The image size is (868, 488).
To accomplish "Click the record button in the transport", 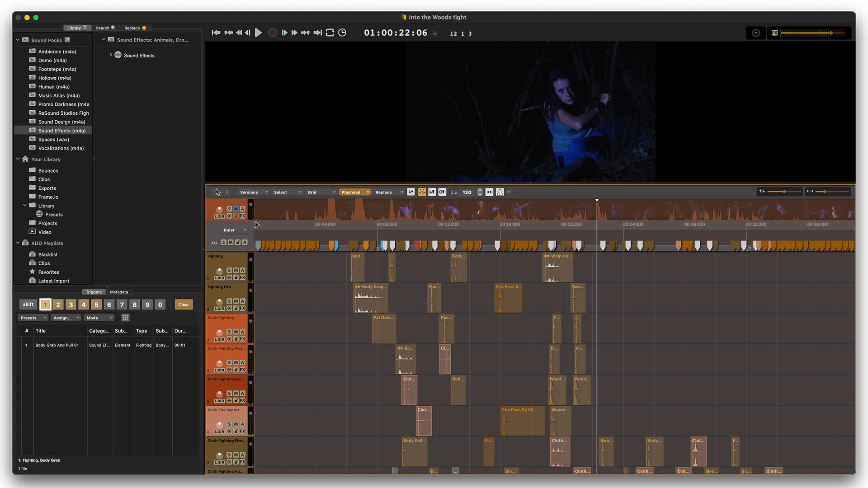I will pos(273,33).
